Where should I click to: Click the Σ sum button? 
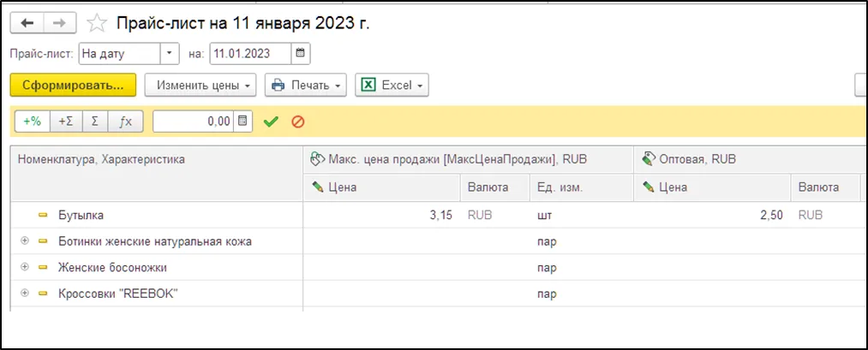(x=94, y=122)
